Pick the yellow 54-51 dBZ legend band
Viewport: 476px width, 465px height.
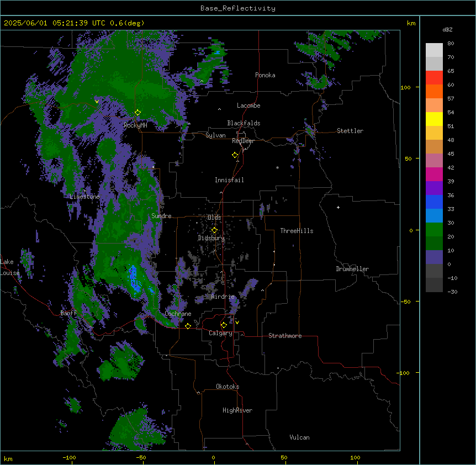pos(434,119)
